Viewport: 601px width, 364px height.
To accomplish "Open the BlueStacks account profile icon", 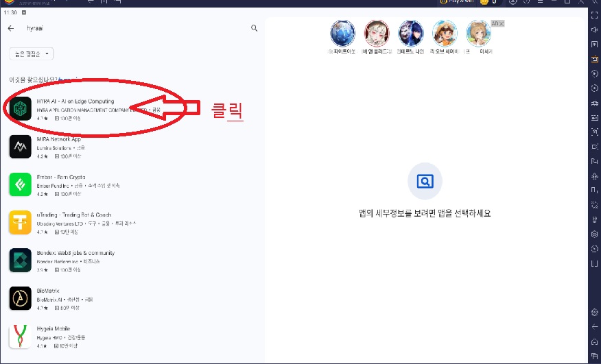I will click(x=513, y=2).
